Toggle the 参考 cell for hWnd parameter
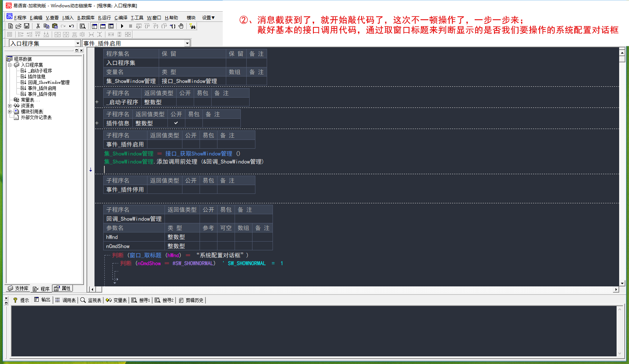 208,237
